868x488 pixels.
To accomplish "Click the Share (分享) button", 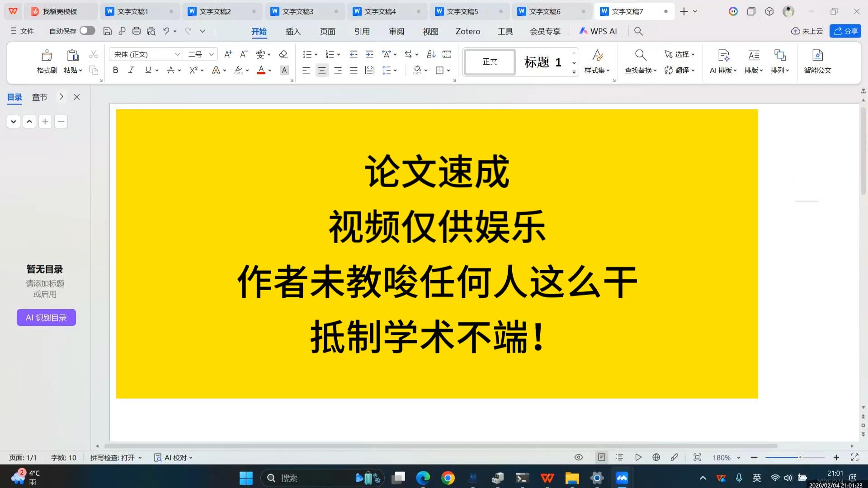I will tap(845, 31).
